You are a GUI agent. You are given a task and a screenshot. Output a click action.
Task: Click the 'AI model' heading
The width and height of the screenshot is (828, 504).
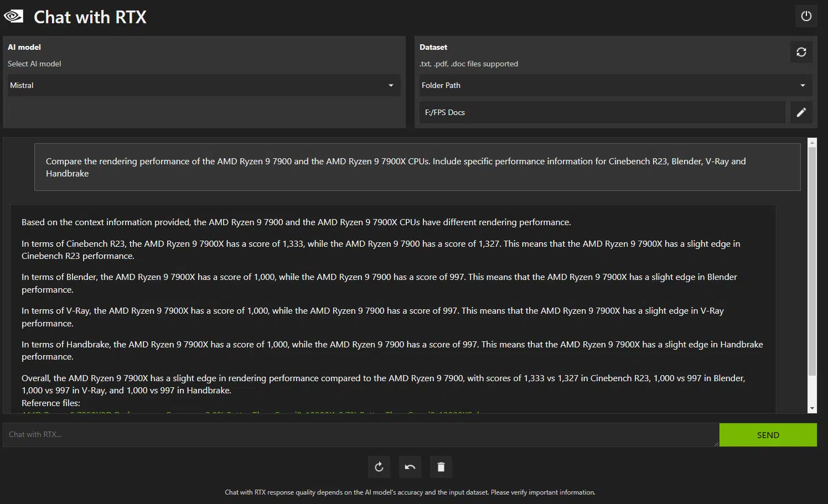[x=24, y=47]
